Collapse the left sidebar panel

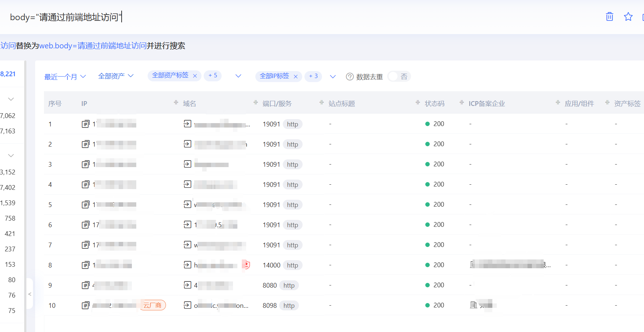pos(30,294)
